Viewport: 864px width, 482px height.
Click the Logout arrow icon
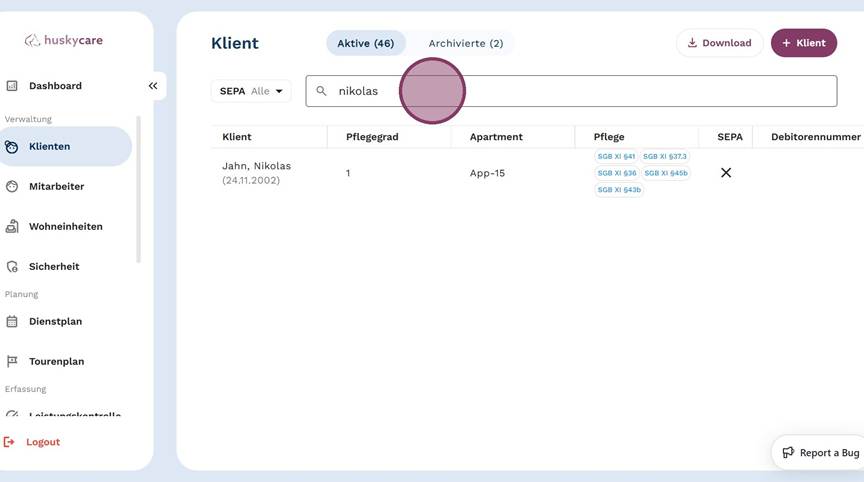[9, 442]
